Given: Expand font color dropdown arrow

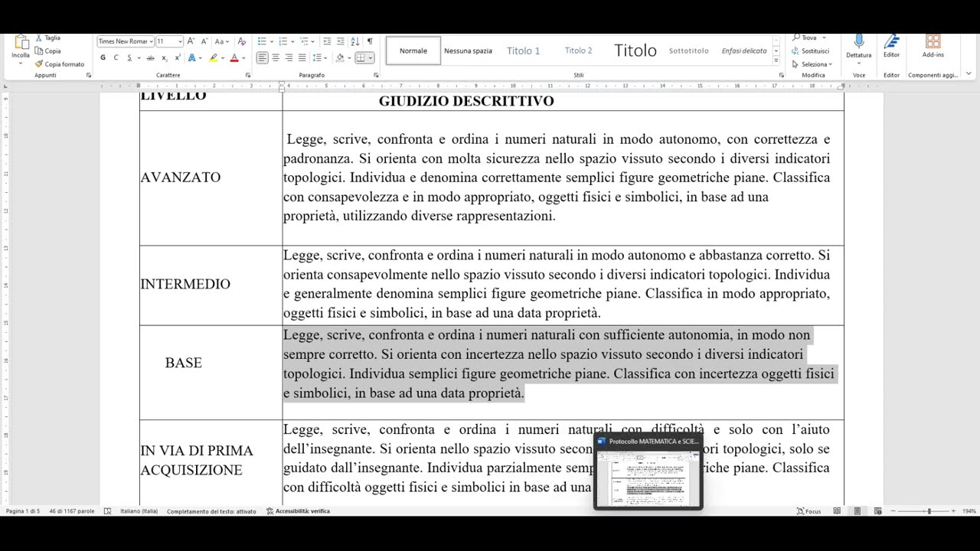Looking at the screenshot, I should 243,57.
